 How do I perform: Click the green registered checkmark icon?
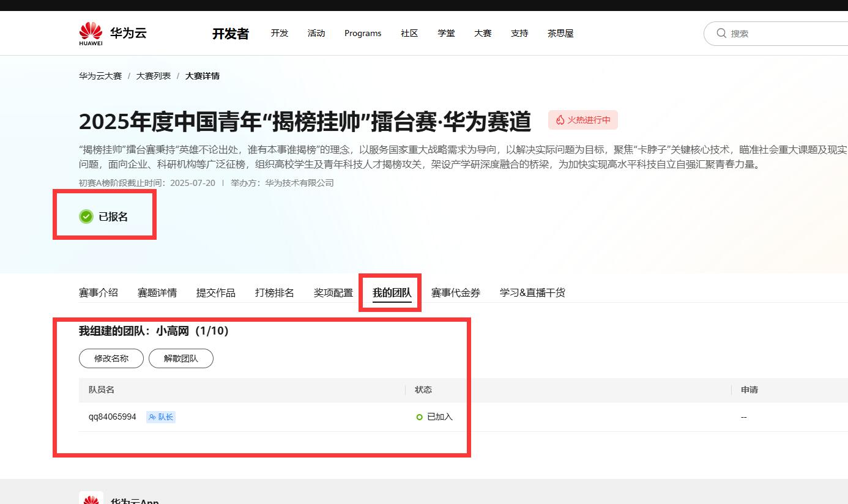(86, 217)
